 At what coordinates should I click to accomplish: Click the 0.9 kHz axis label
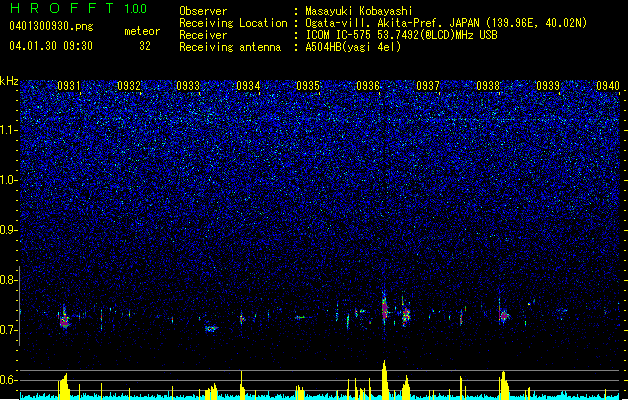8,230
